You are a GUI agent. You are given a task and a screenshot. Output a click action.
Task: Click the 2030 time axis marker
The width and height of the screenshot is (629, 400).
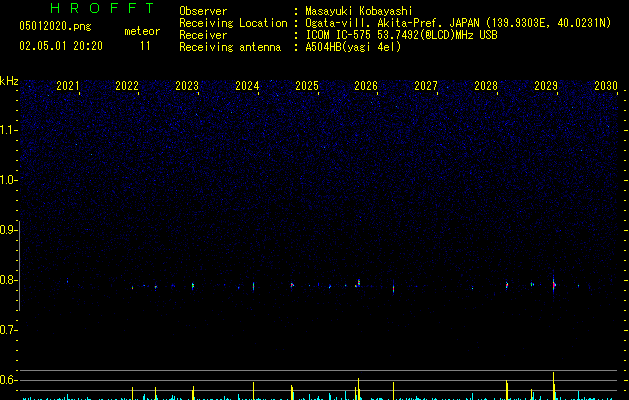point(606,86)
